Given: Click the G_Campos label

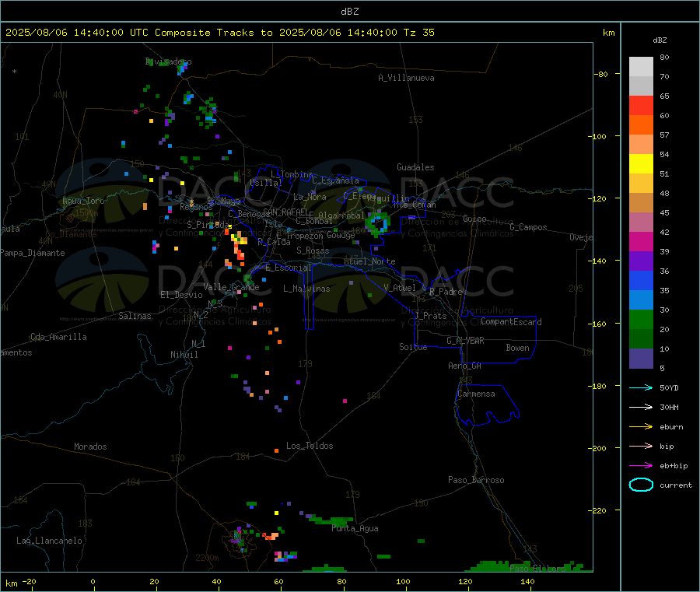Looking at the screenshot, I should pyautogui.click(x=529, y=227).
